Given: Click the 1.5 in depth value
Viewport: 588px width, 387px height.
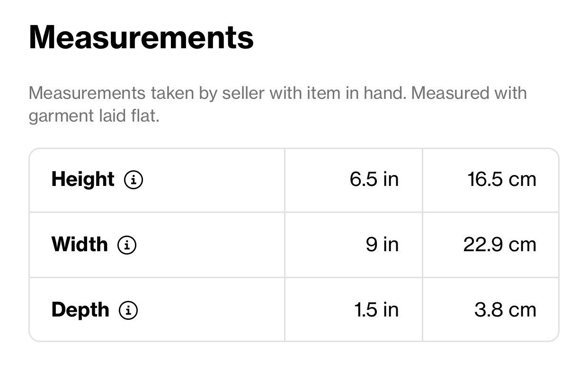Looking at the screenshot, I should point(376,310).
